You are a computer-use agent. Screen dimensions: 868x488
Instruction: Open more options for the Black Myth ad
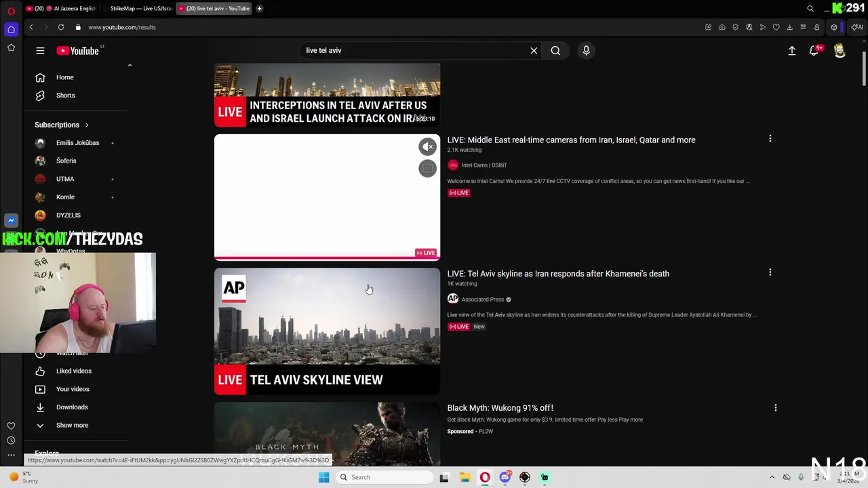point(775,408)
